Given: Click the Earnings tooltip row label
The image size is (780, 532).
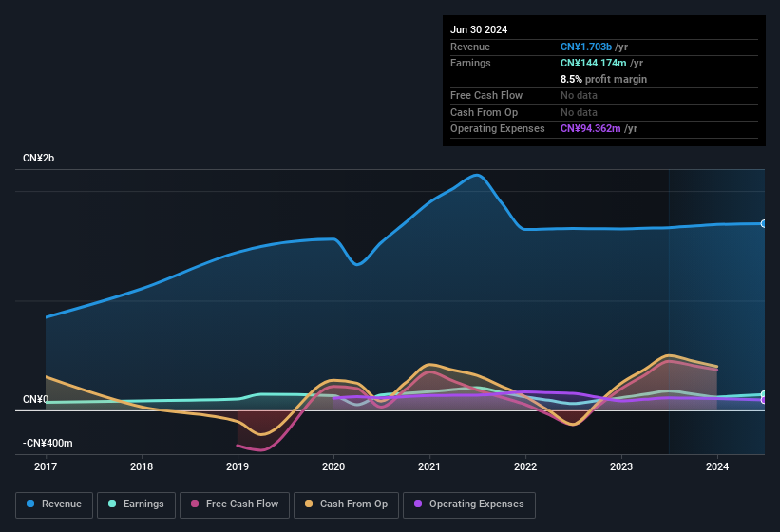Looking at the screenshot, I should tap(470, 63).
